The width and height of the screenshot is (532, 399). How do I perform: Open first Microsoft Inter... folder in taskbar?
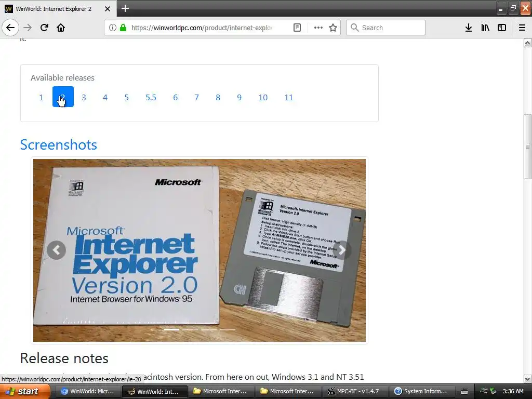[x=220, y=391]
